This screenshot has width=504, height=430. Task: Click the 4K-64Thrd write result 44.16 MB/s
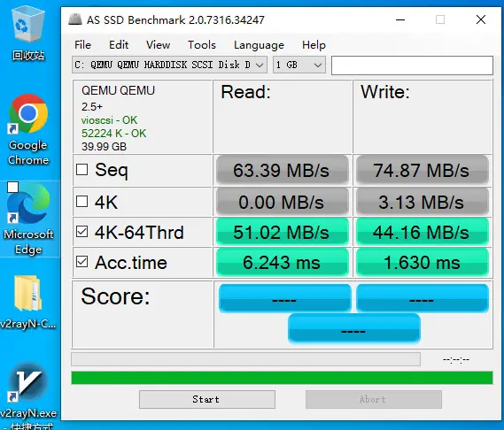click(422, 232)
